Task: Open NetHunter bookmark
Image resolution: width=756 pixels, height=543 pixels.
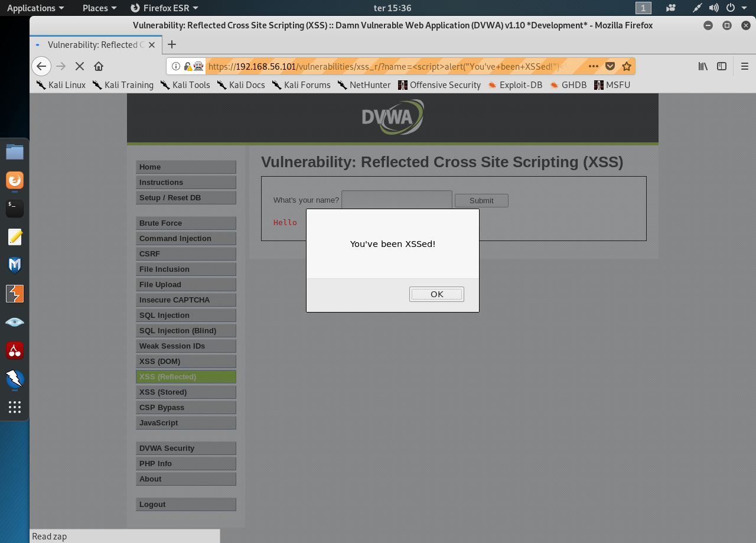Action: pos(364,84)
